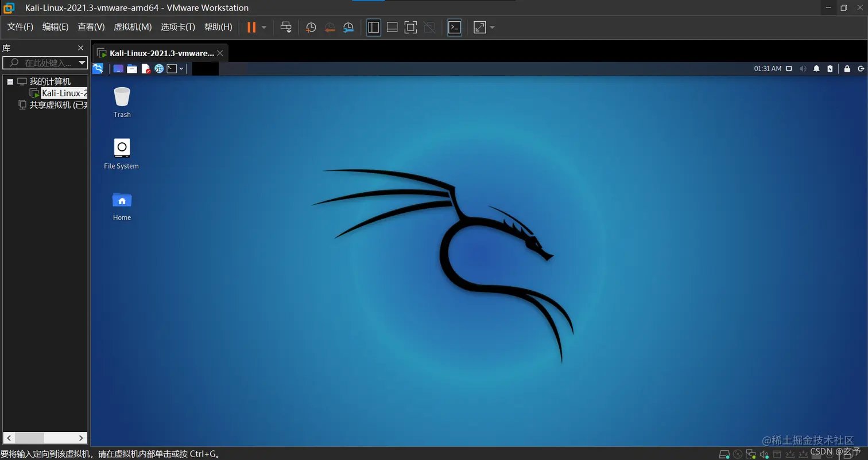868x460 pixels.
Task: Toggle the thumbnail bar view
Action: tap(392, 27)
